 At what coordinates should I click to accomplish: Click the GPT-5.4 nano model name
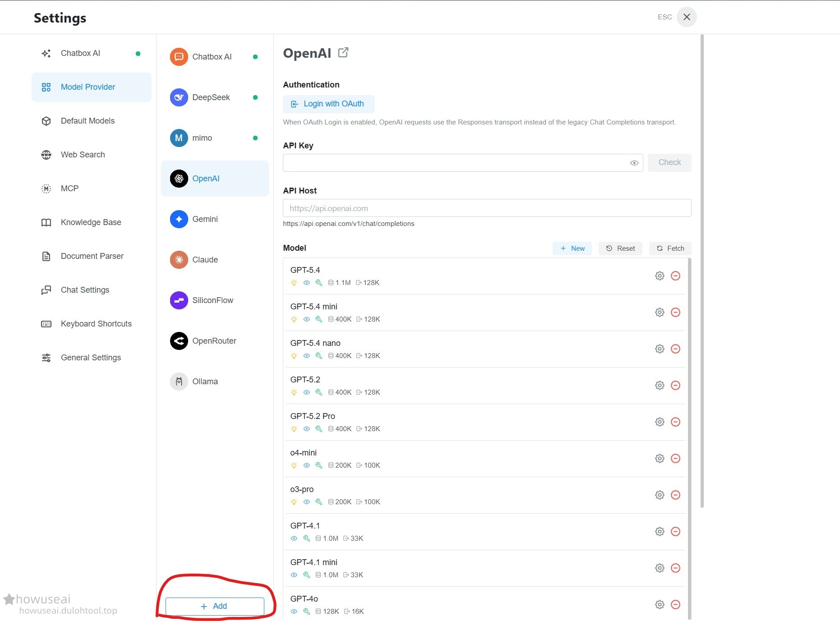coord(315,343)
